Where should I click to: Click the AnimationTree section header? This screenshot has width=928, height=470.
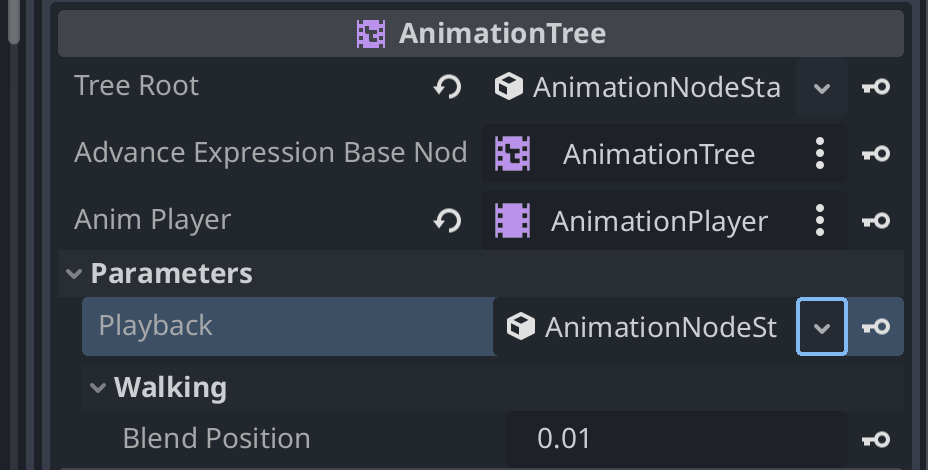coord(481,34)
